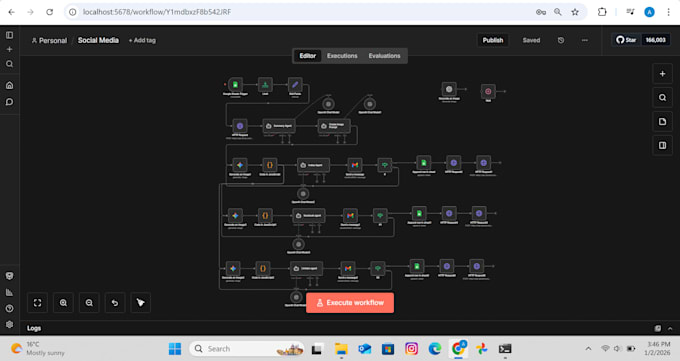
Task: Open the Append row in sheet node
Action: click(424, 163)
